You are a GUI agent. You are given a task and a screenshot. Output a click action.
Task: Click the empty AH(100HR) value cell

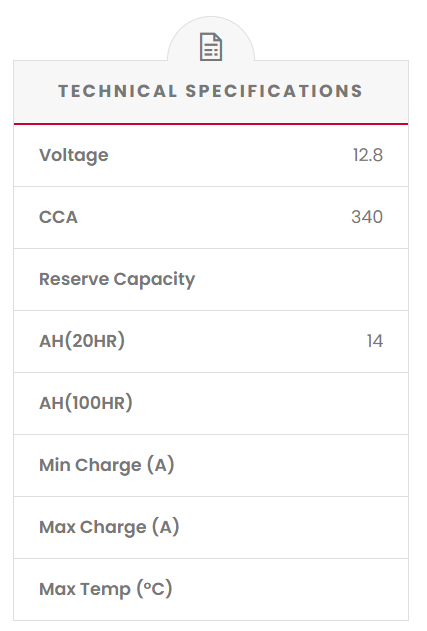pyautogui.click(x=322, y=403)
